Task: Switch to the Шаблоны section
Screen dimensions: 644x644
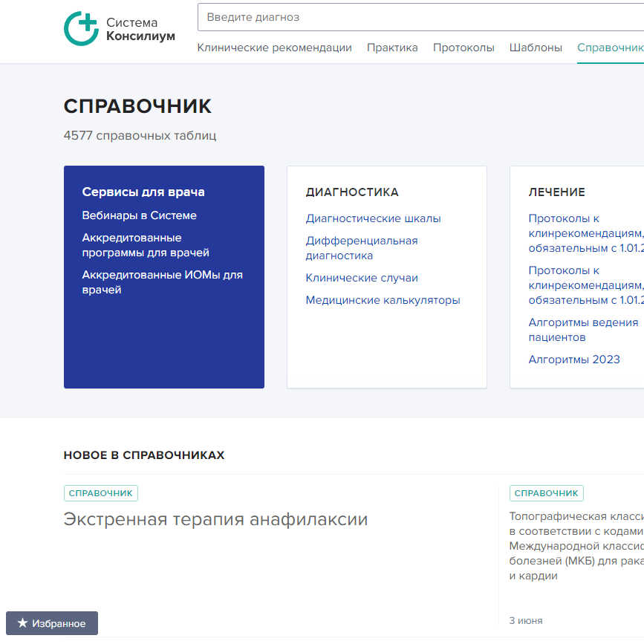Action: (x=536, y=48)
